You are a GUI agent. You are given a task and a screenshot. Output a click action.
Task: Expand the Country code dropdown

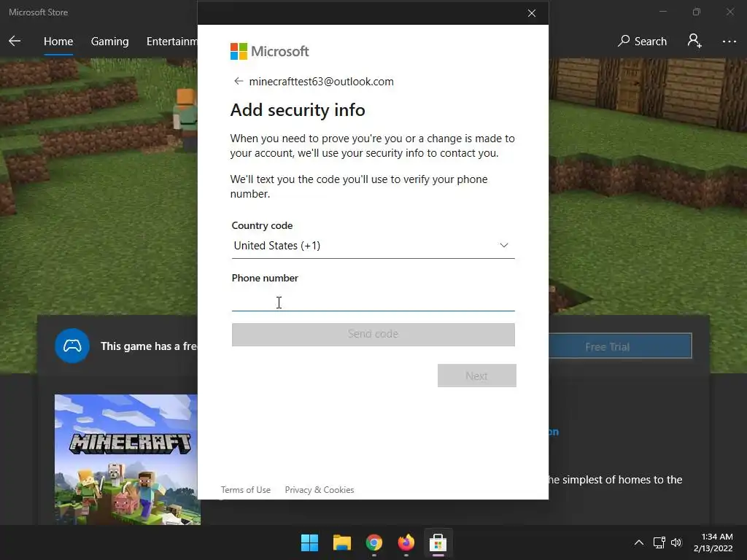click(373, 246)
